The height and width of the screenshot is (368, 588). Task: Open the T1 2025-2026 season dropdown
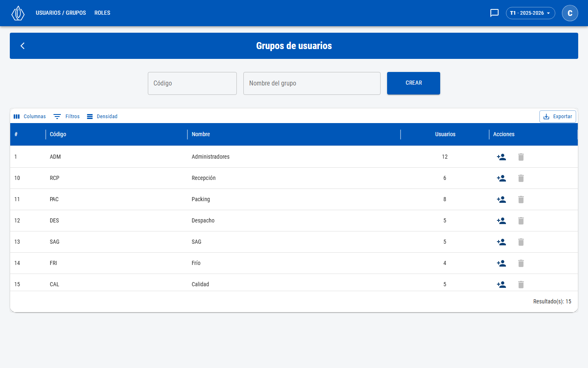click(x=530, y=13)
